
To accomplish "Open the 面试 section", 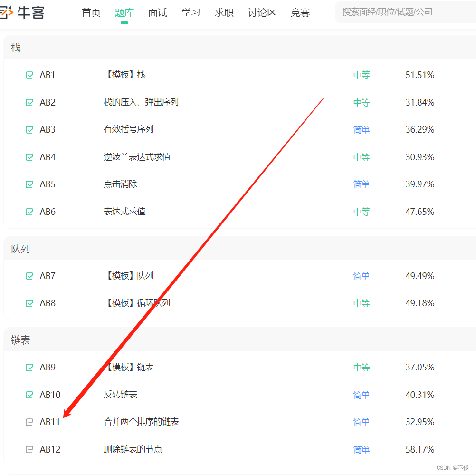I will tap(157, 13).
